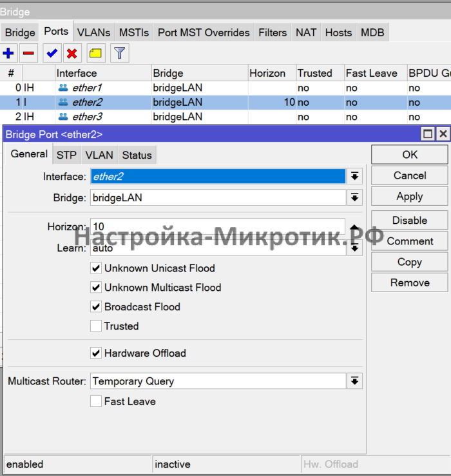This screenshot has height=476, width=451.
Task: Open the VLANs tab in Bridge window
Action: tap(93, 32)
